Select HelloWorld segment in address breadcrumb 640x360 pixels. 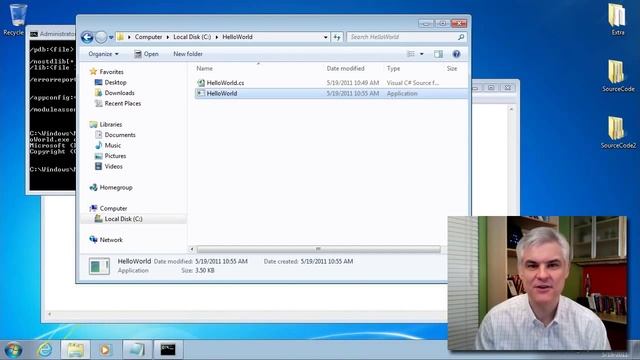coord(237,37)
